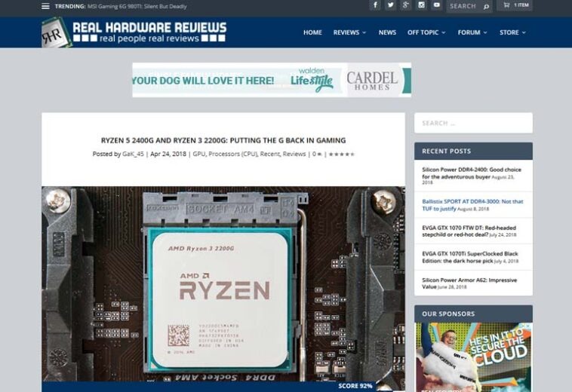Screen dimensions: 572x392
Task: Click the article title Ryzen 5 2400G
Action: (x=223, y=140)
